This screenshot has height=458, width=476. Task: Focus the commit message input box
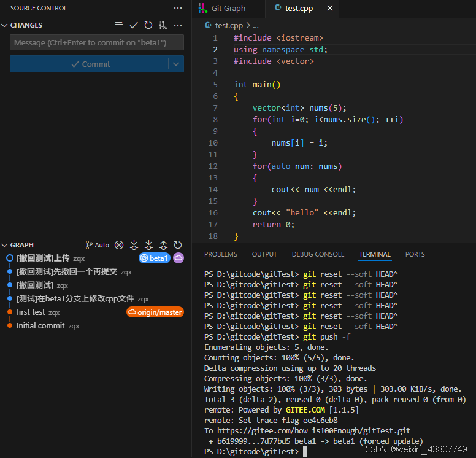pos(97,42)
